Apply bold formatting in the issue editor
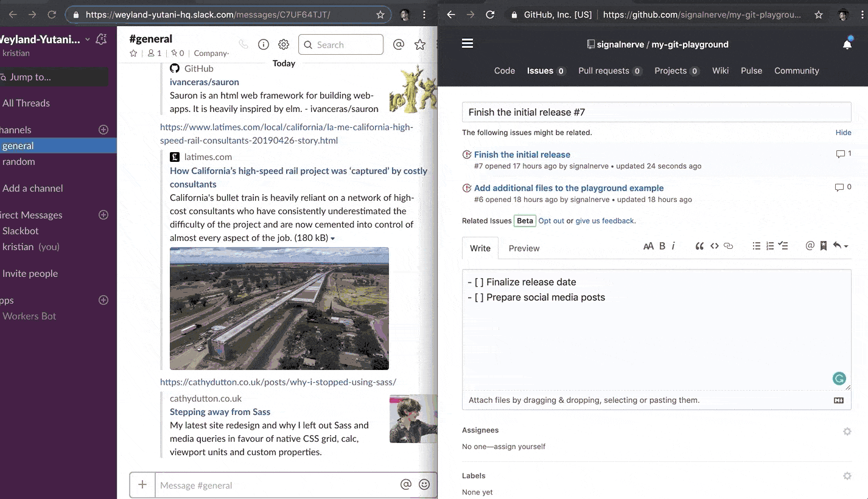868x499 pixels. coord(662,246)
